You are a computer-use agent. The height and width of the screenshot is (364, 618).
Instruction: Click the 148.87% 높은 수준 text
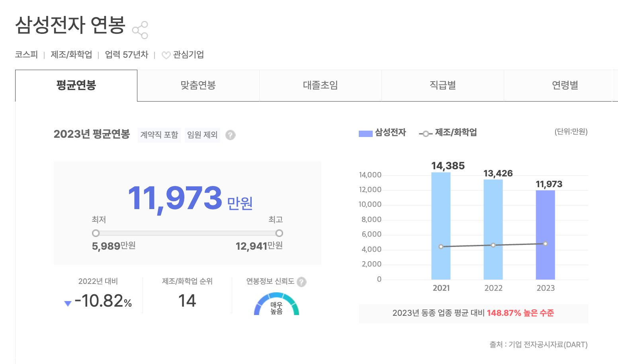520,313
